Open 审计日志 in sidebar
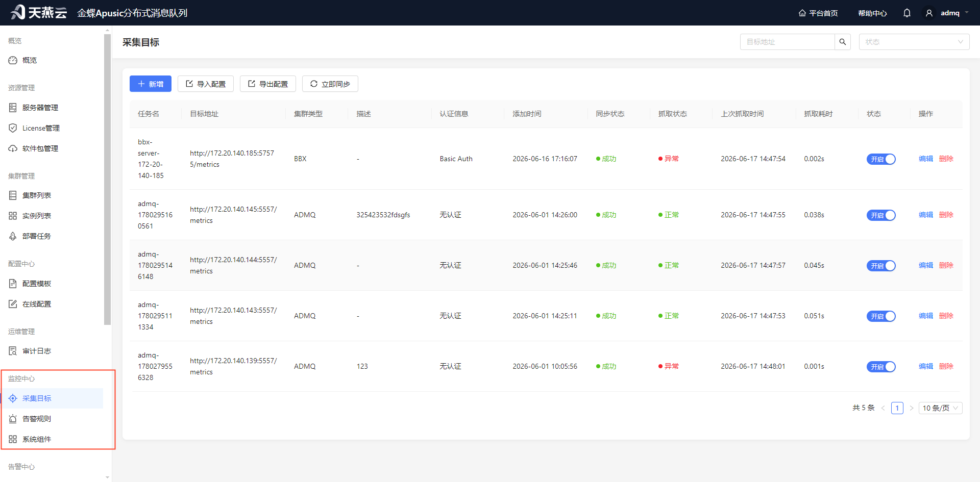 36,351
